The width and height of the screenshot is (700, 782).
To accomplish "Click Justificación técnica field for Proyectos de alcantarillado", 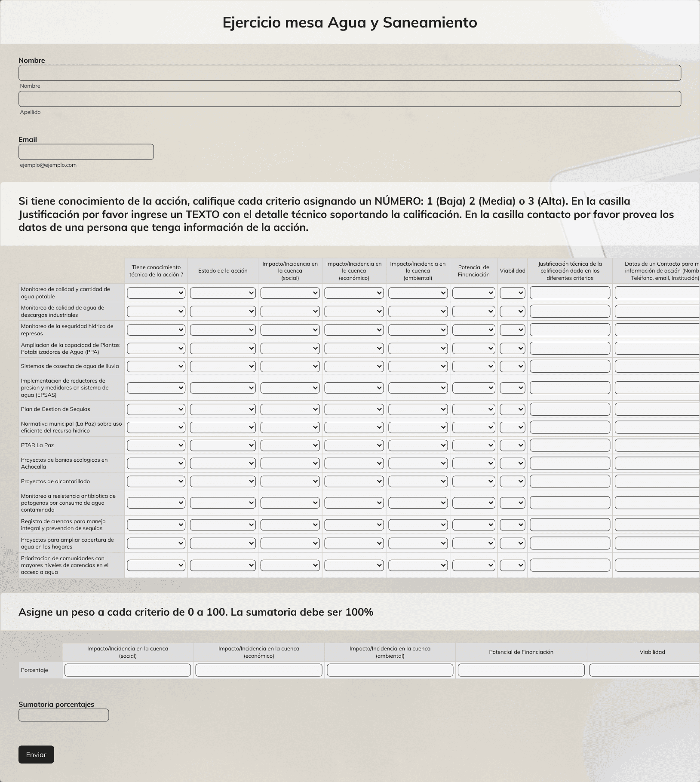I will tap(570, 481).
